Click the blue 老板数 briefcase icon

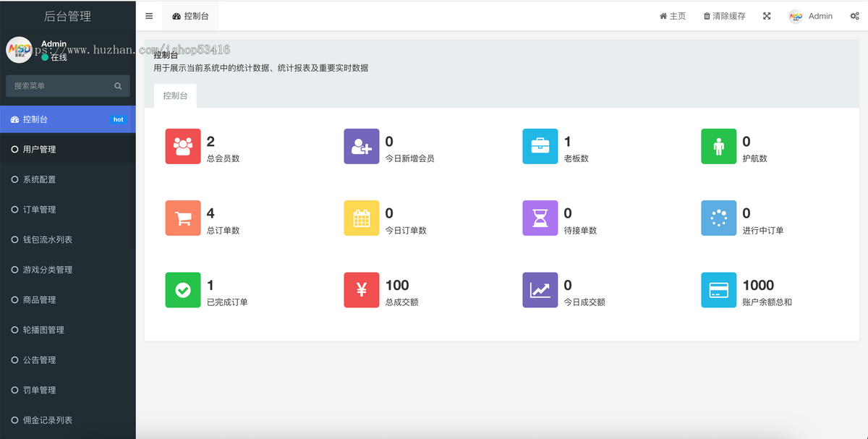point(540,146)
